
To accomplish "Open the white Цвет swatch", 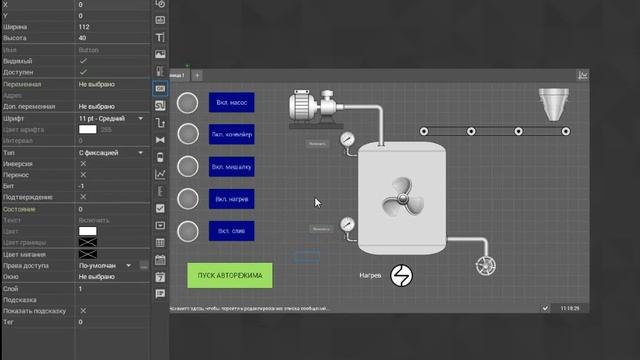I will (87, 231).
